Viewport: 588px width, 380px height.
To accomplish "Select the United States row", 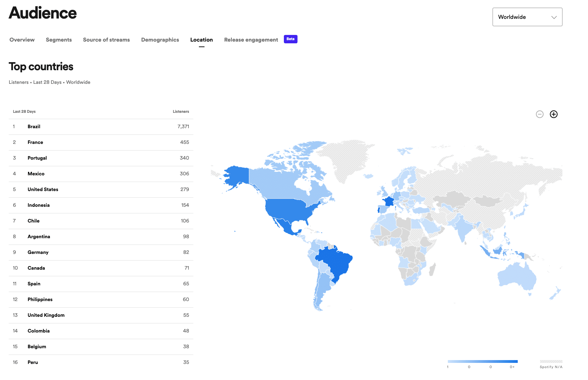I will click(101, 190).
